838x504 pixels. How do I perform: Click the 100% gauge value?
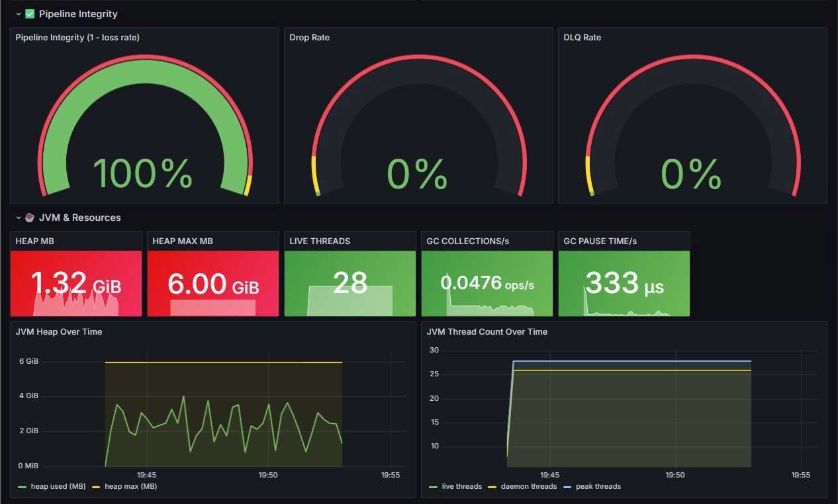143,174
